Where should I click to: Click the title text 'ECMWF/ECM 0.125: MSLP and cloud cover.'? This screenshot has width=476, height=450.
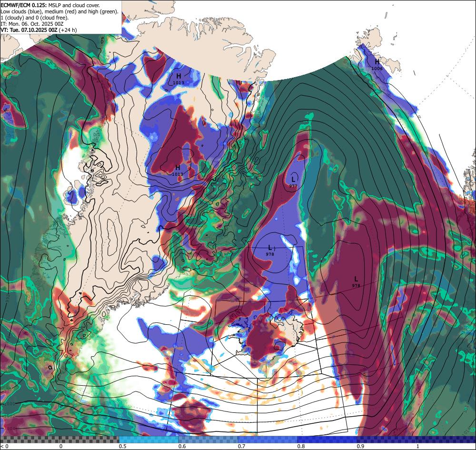50,5
